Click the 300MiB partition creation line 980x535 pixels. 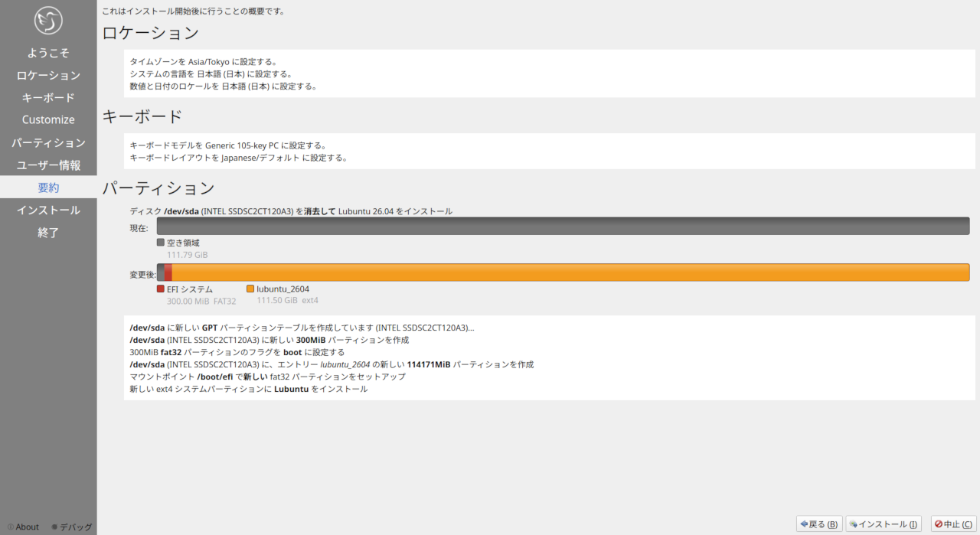269,340
